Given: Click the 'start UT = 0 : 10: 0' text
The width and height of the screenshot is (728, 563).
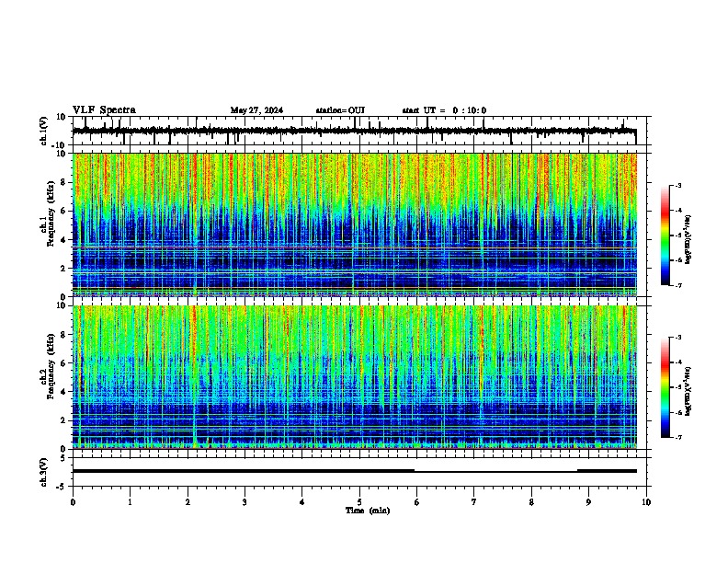Looking at the screenshot, I should (x=444, y=110).
